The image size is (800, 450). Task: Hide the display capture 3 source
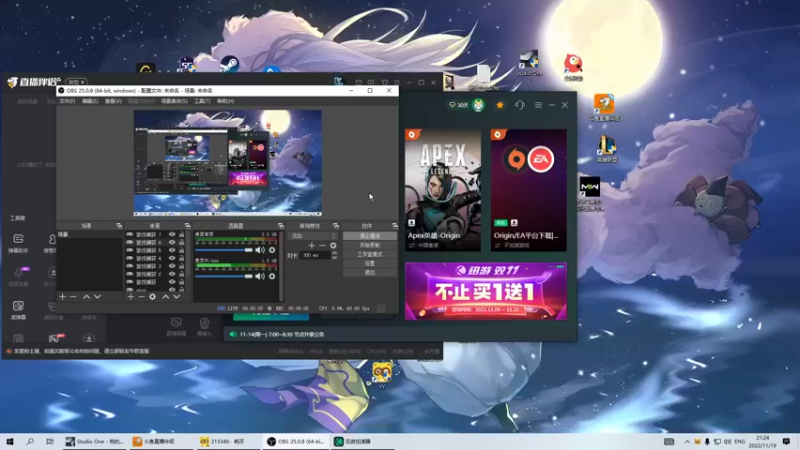(x=172, y=266)
